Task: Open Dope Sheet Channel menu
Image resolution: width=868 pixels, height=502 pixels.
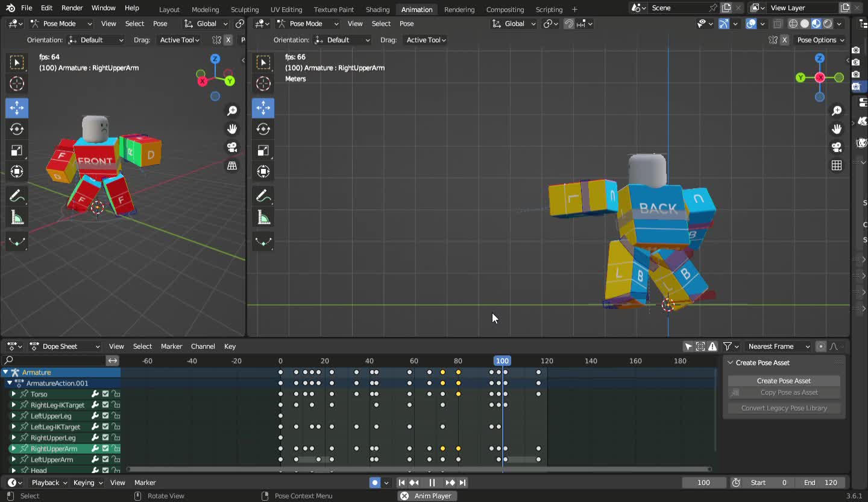Action: point(203,346)
